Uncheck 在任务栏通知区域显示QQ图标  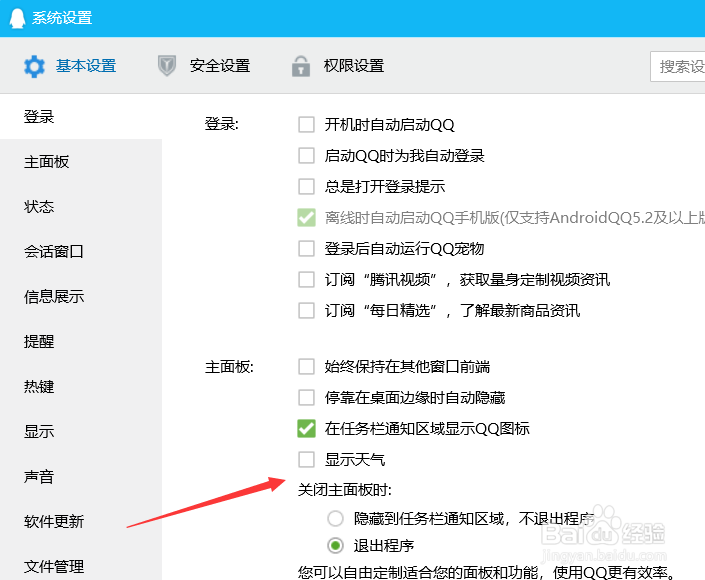click(x=306, y=428)
